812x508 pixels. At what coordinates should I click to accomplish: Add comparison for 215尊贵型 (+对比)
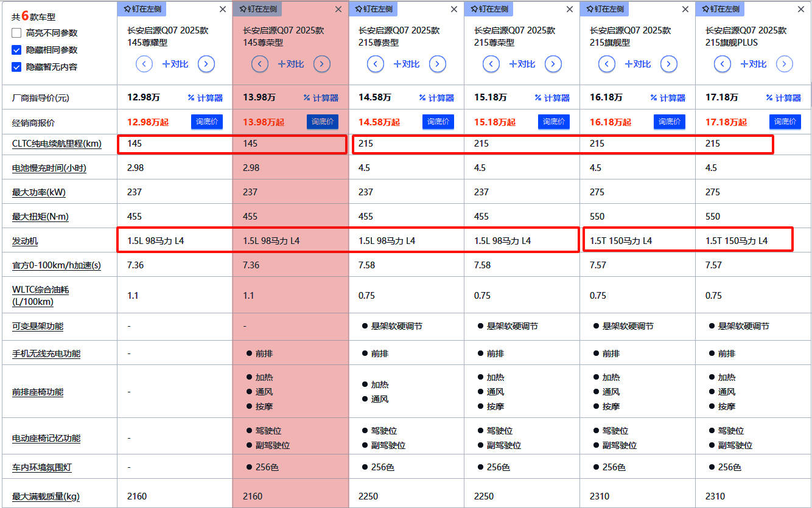point(407,64)
